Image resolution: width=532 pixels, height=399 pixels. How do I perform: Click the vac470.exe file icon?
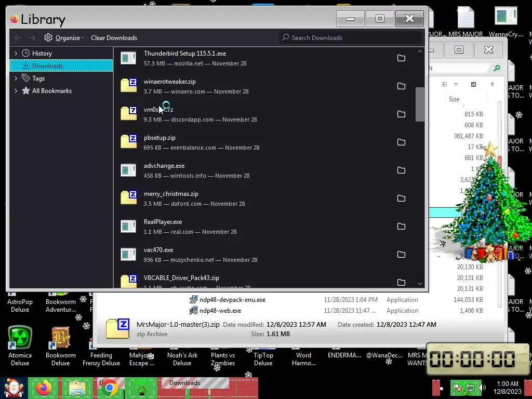coord(129,255)
